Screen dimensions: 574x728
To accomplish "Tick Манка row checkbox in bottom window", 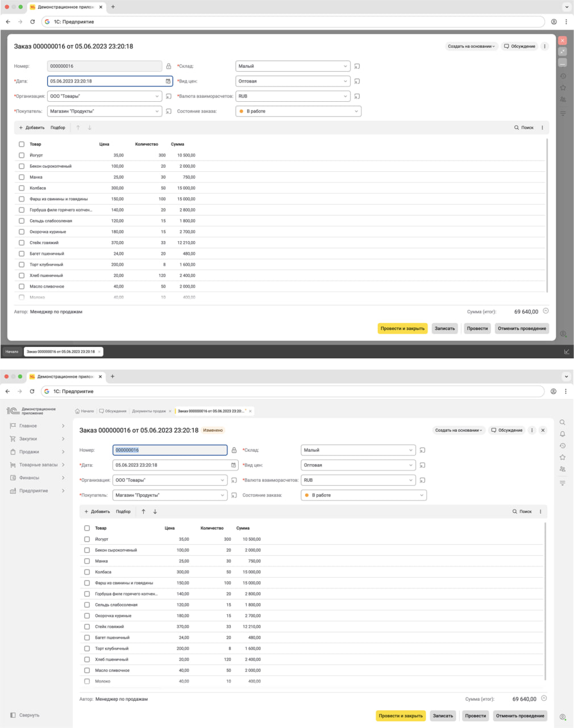I will click(87, 561).
